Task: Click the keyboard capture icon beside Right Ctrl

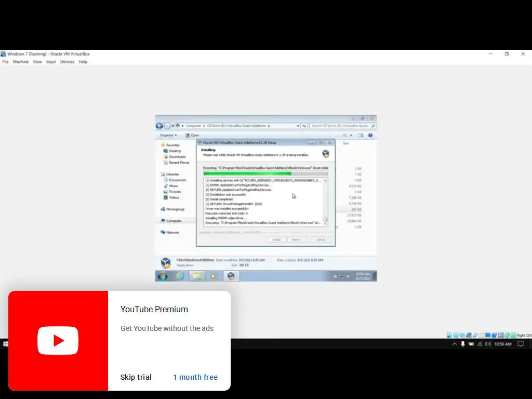Action: point(513,335)
